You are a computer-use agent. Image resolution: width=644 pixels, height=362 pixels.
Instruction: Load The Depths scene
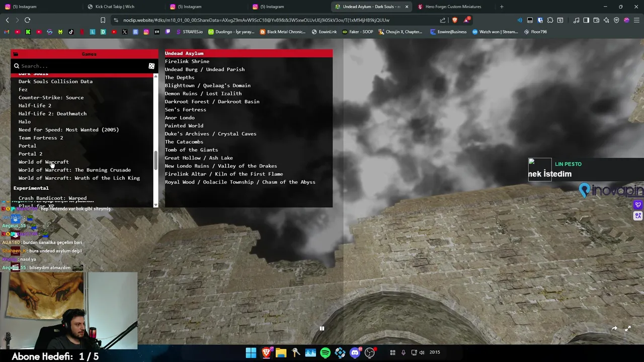[x=180, y=77]
